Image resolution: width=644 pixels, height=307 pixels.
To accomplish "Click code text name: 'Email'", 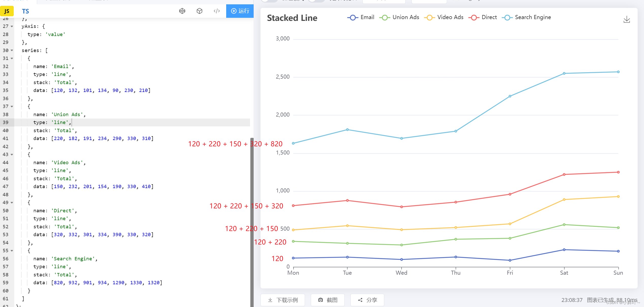I will click(54, 66).
